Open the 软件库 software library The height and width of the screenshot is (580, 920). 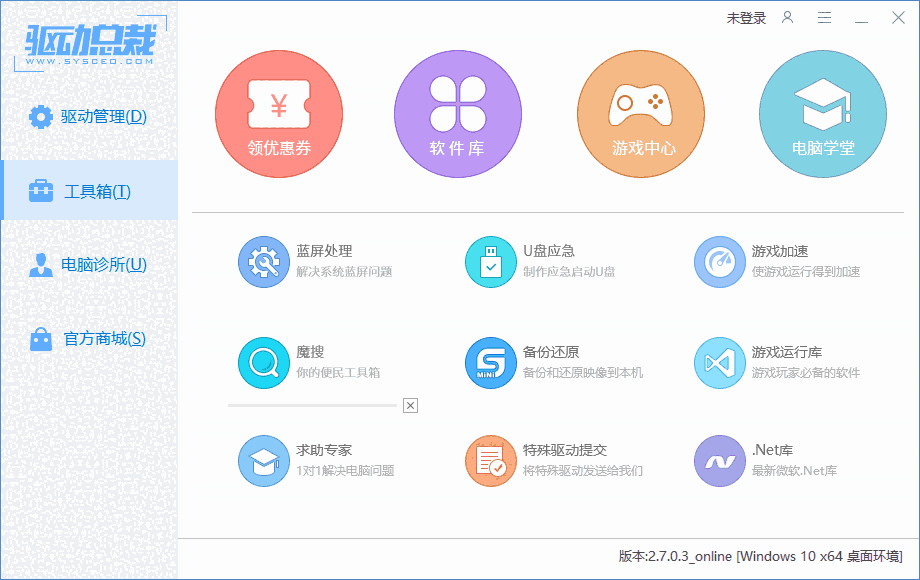458,113
